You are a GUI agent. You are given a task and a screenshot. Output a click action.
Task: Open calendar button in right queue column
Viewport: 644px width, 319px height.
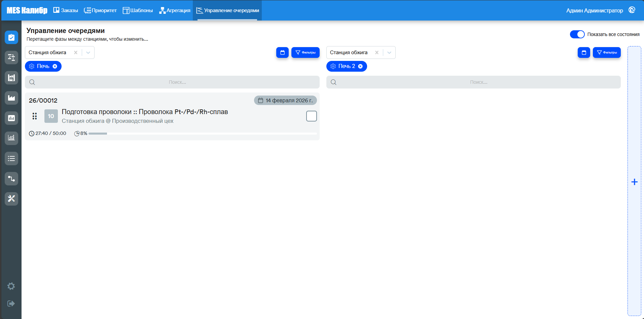point(584,52)
